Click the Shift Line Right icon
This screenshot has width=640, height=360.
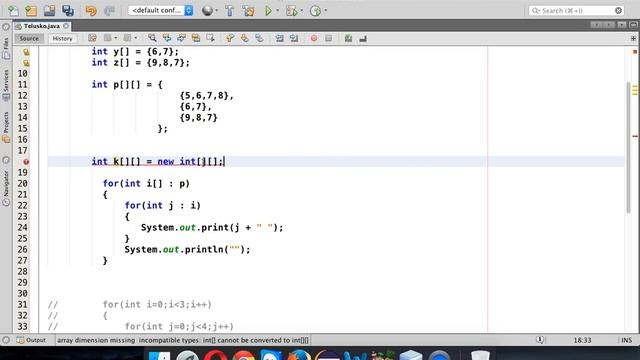(x=294, y=38)
